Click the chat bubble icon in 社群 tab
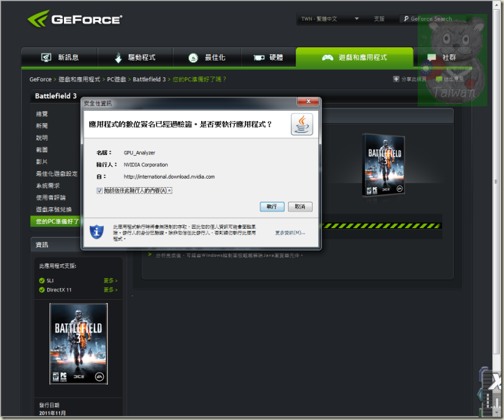Image resolution: width=504 pixels, height=420 pixels. click(432, 58)
